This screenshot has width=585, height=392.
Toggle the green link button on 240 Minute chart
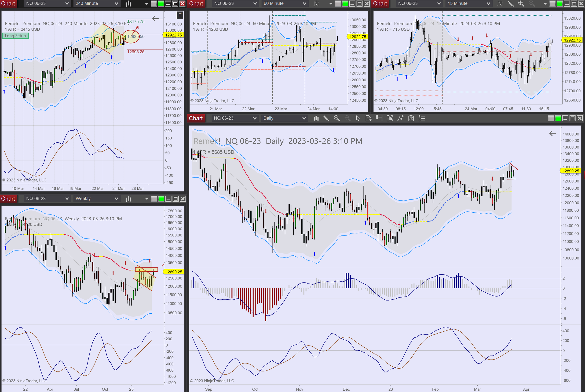point(161,4)
